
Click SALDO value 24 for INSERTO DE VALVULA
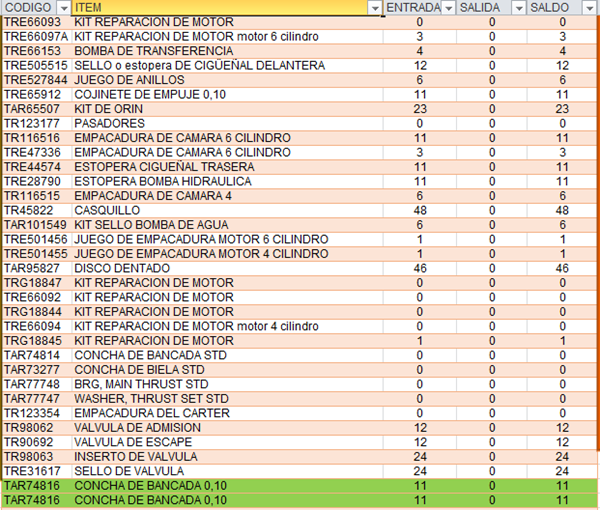tap(562, 457)
